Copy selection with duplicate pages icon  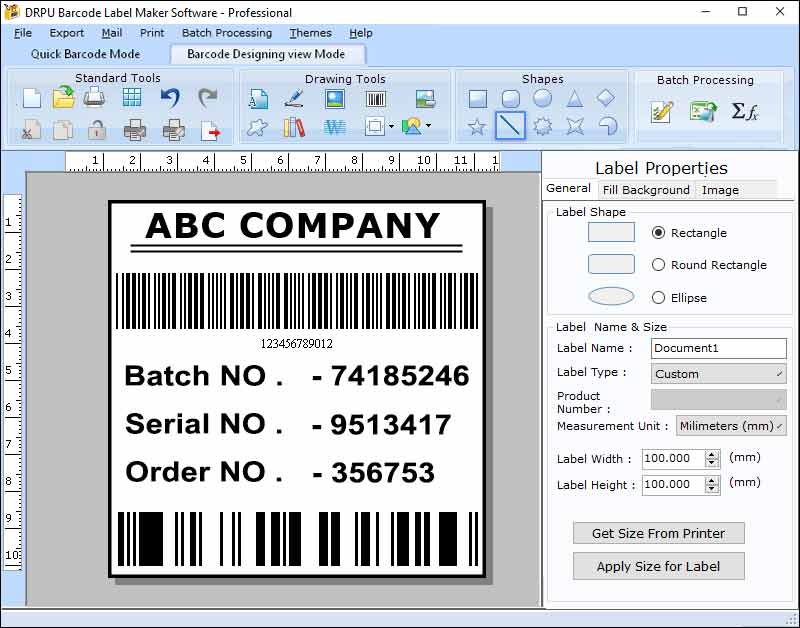coord(63,130)
